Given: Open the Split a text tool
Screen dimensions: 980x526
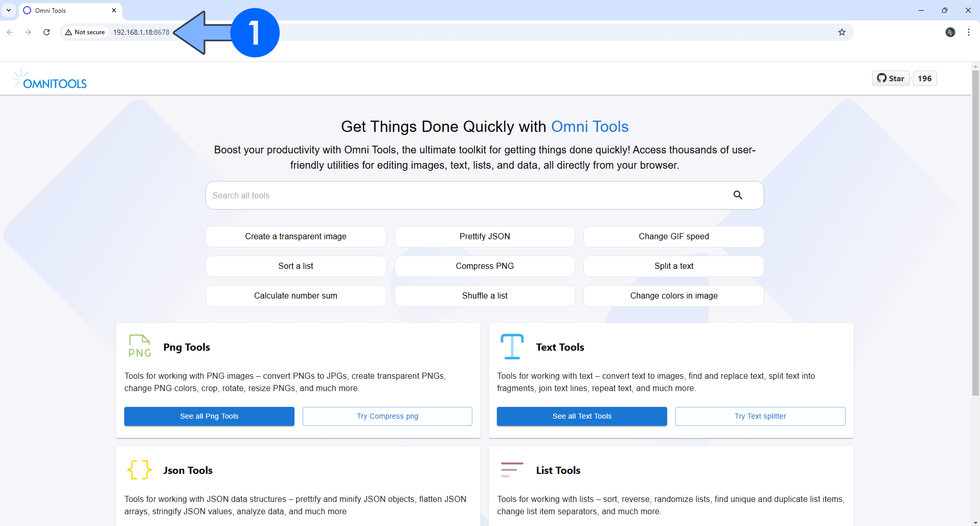Looking at the screenshot, I should (674, 266).
